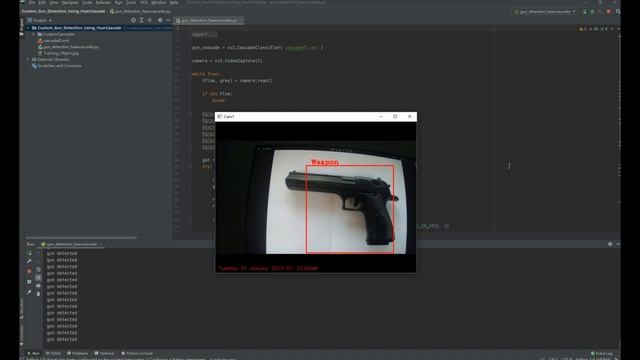Screen dimensions: 640x360
Task: Open the File menu
Action: [31, 2]
